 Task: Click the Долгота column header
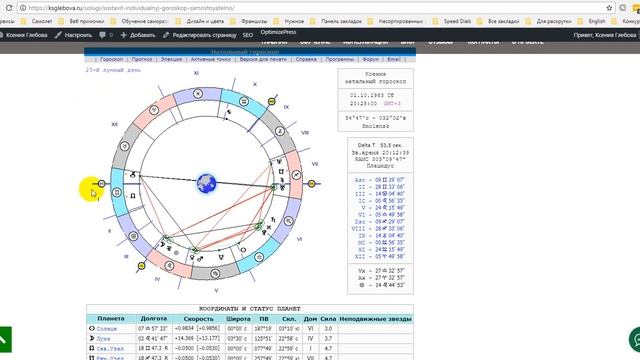click(x=153, y=319)
